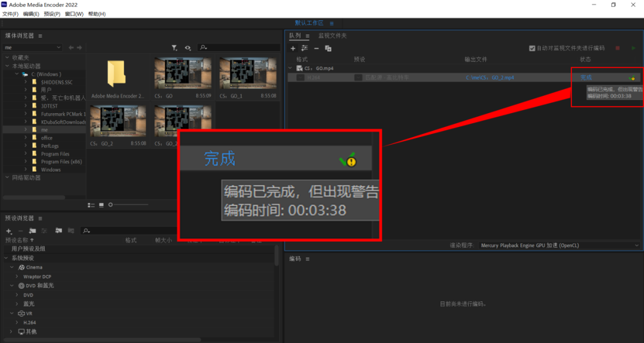Click the eye icon in Media Browser

pyautogui.click(x=188, y=48)
